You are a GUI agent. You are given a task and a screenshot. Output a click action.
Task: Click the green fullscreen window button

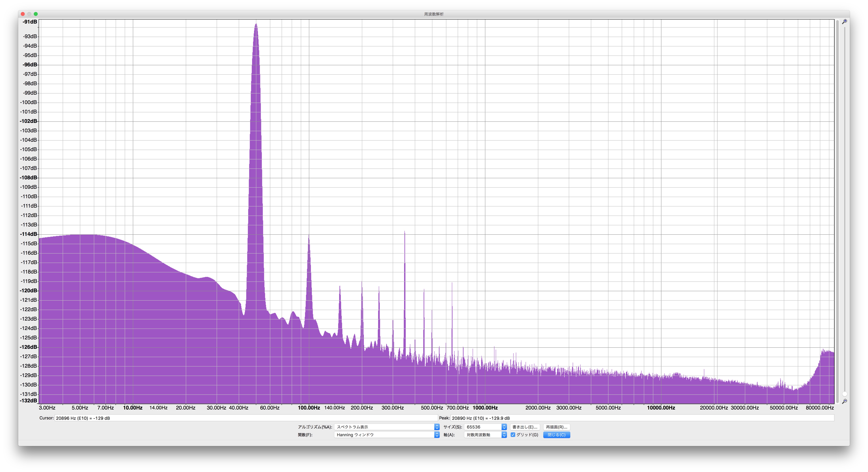36,14
